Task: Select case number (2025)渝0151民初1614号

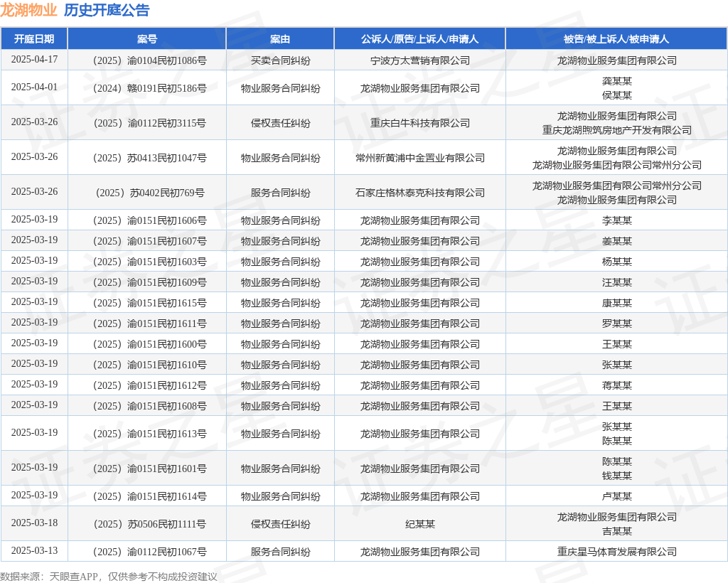Action: coord(149,496)
